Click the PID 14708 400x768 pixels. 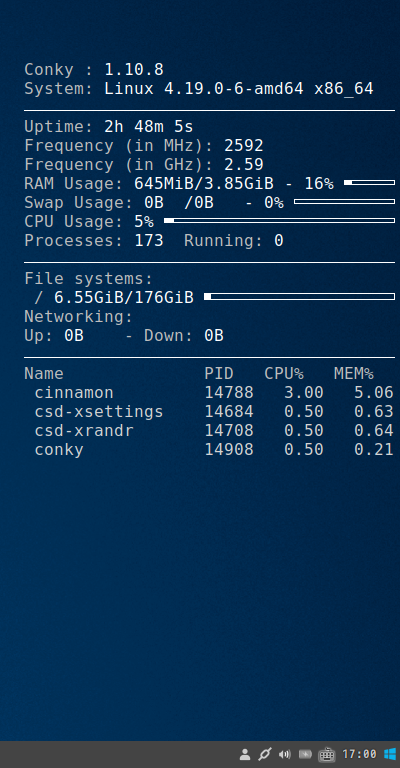pos(229,431)
